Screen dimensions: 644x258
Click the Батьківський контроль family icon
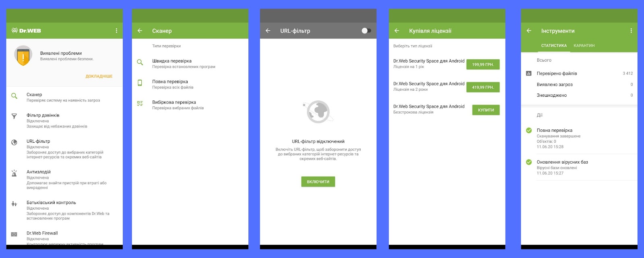pyautogui.click(x=14, y=204)
